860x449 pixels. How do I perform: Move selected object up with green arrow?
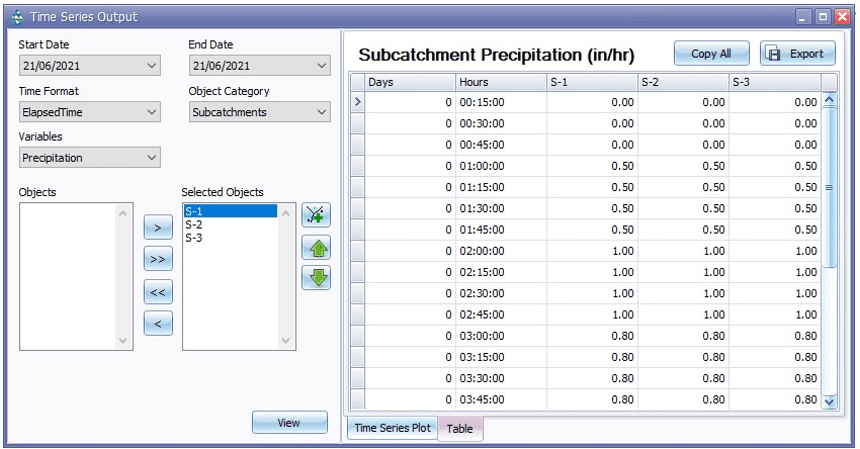click(316, 248)
